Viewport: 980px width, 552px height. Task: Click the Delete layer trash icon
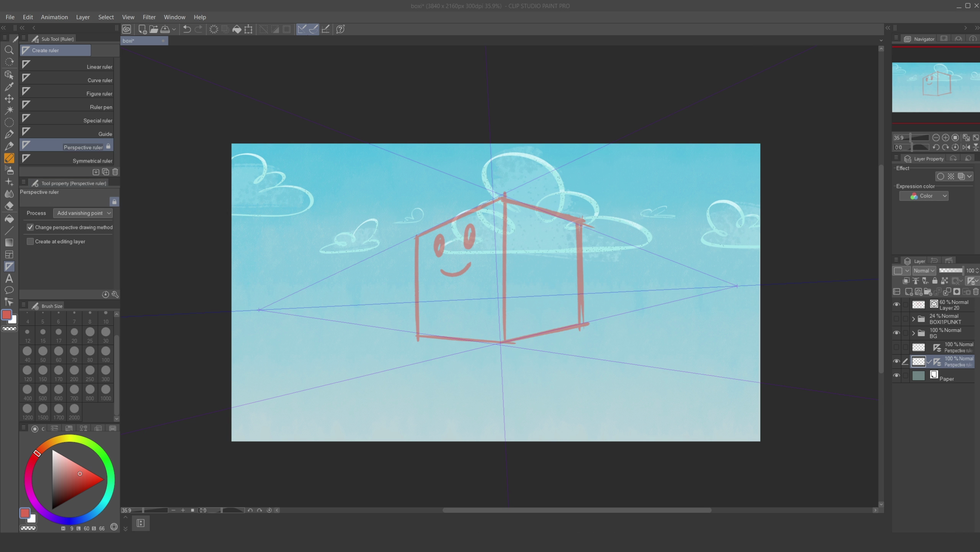click(x=977, y=292)
